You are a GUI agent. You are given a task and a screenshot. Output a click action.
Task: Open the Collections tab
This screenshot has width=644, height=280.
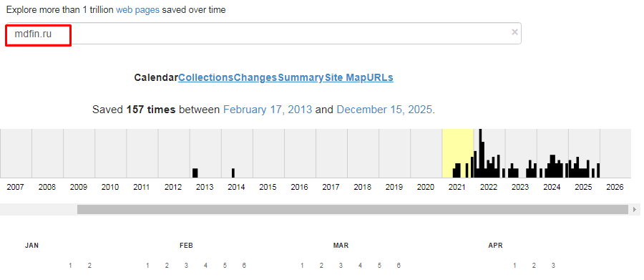click(206, 78)
